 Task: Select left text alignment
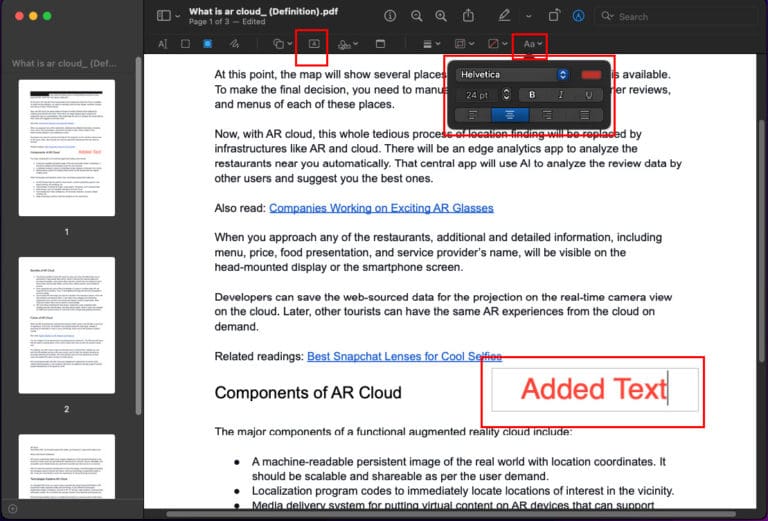(473, 115)
